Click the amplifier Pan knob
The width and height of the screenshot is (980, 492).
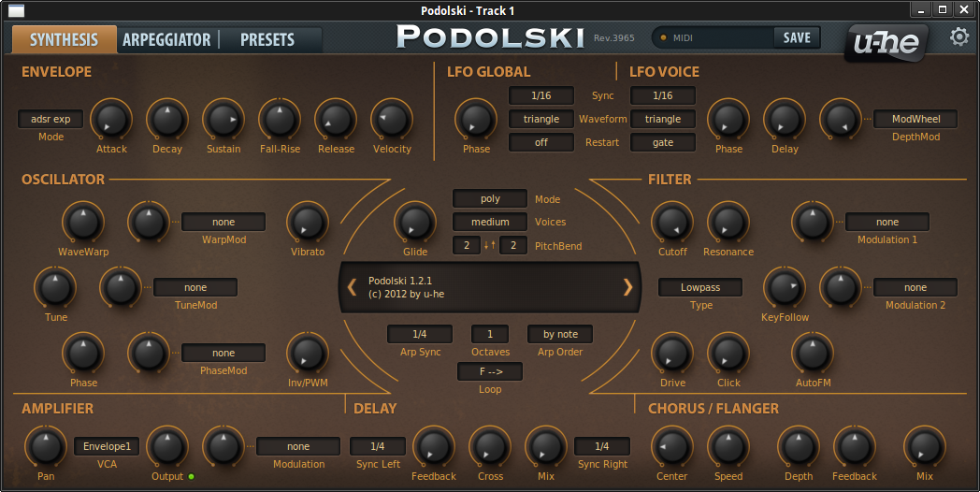46,446
